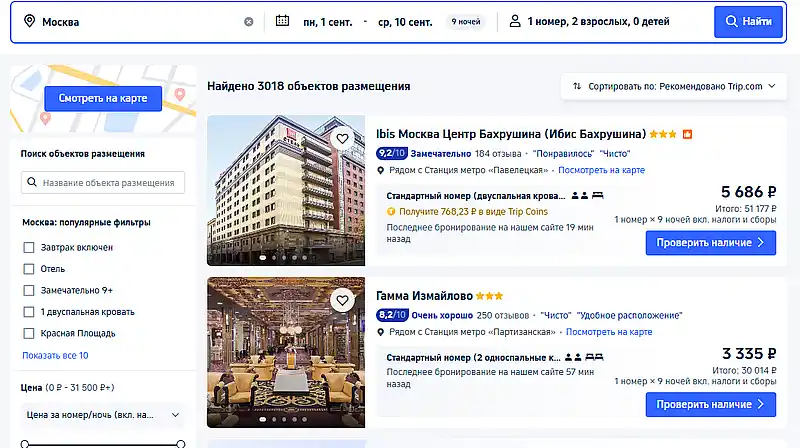Click the twin beds icon in Гамма room row

click(x=594, y=357)
